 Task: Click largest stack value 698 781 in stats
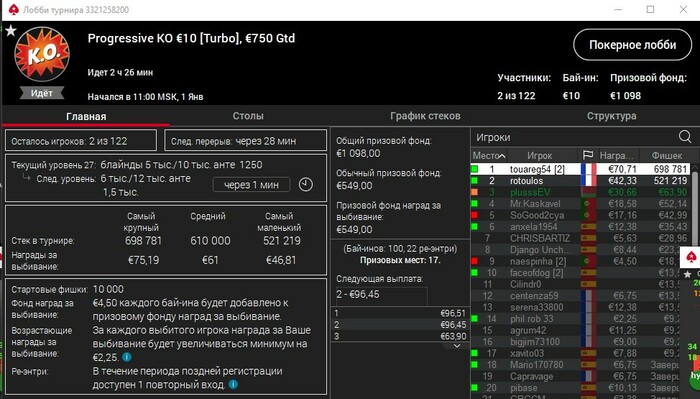click(x=143, y=241)
